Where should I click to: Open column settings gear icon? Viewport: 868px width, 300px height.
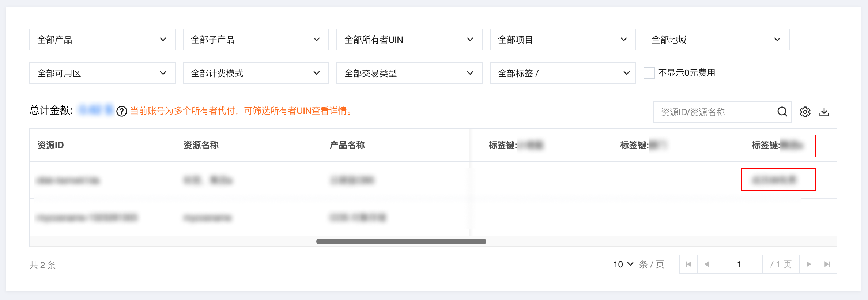pos(805,112)
